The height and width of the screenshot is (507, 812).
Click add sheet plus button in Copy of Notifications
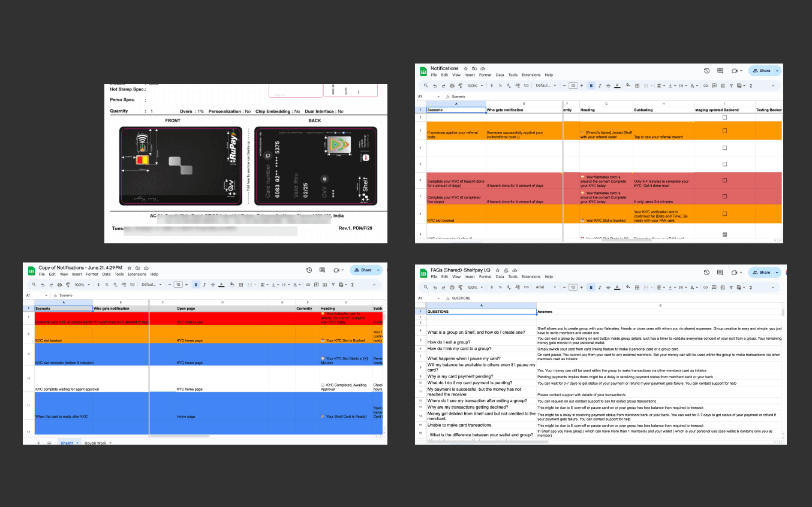(x=38, y=443)
